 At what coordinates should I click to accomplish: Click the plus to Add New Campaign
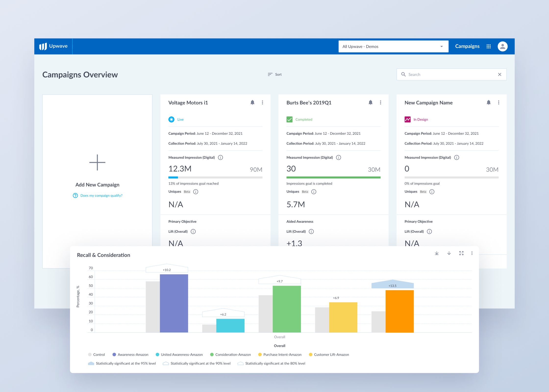tap(97, 162)
